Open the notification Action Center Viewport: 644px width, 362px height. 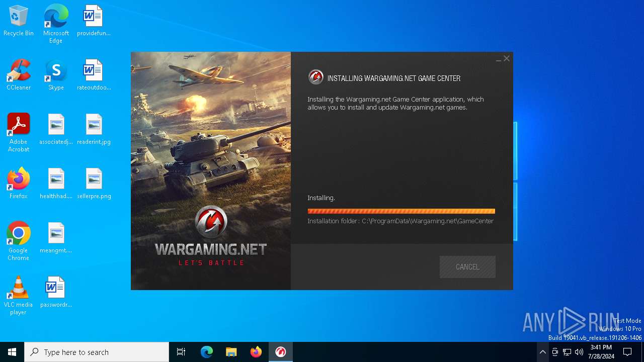pyautogui.click(x=627, y=352)
